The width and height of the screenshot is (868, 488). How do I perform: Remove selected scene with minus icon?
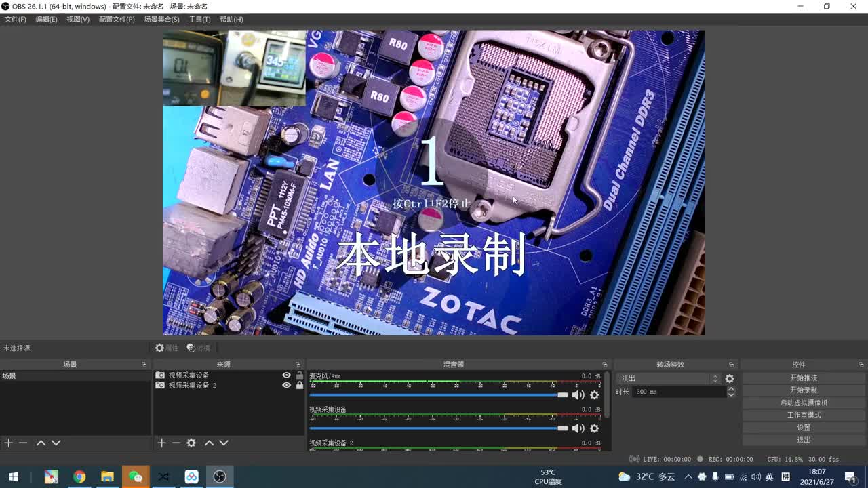click(x=23, y=443)
